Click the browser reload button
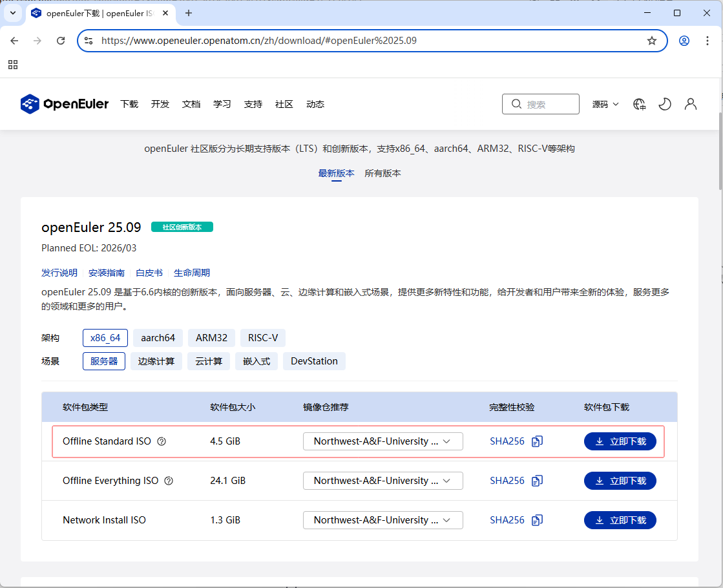This screenshot has width=723, height=588. pos(60,41)
